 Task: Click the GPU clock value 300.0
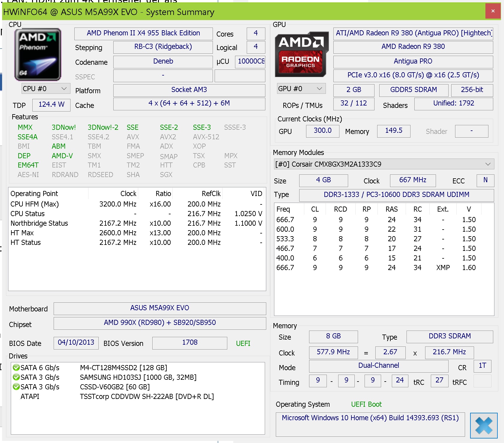(x=323, y=131)
